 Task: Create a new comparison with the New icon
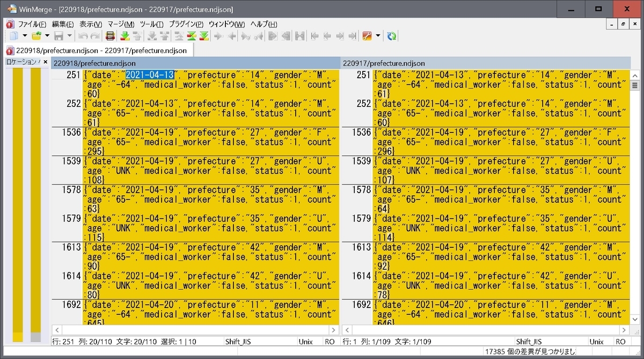tap(14, 36)
